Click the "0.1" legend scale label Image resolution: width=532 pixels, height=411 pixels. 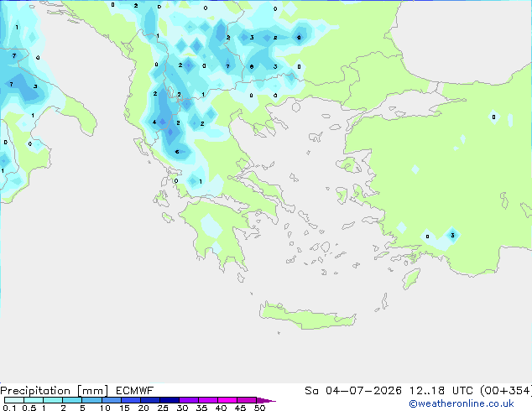[9, 408]
